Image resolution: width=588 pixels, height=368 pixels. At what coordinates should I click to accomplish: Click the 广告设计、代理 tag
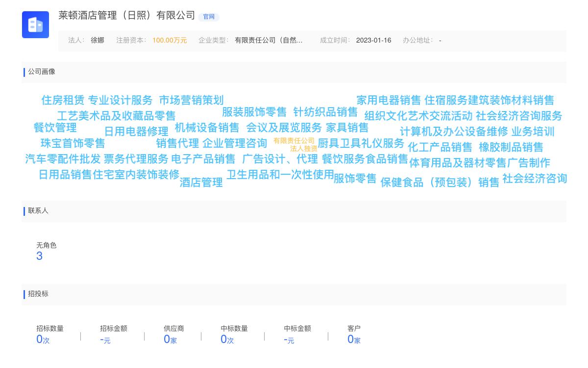tap(280, 159)
